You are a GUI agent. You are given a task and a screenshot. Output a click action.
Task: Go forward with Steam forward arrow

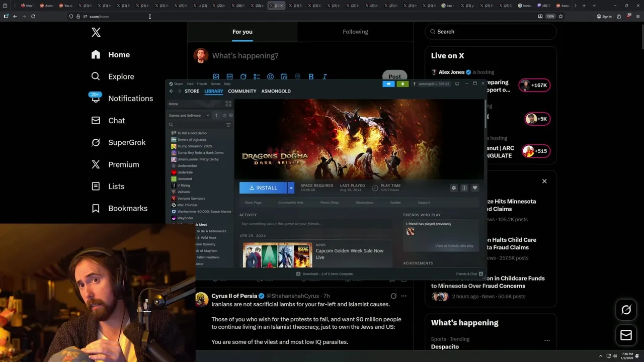(179, 91)
